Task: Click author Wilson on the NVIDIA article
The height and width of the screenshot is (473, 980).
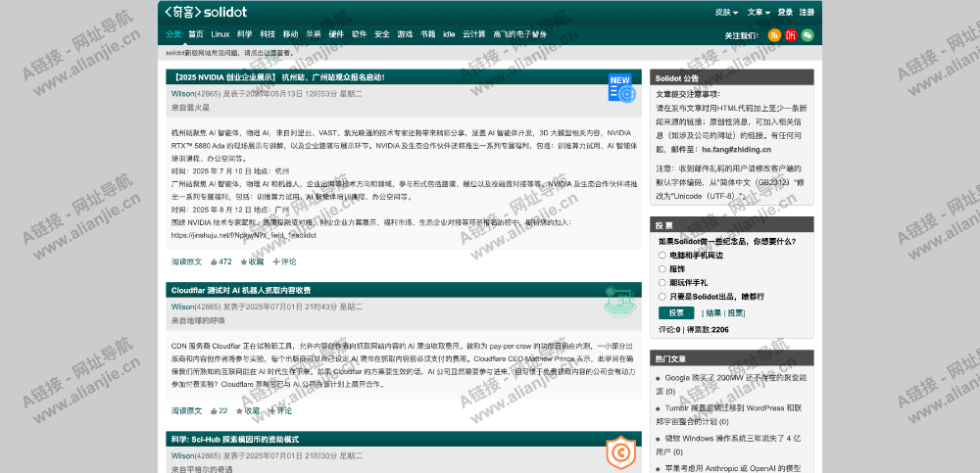Action: click(182, 94)
